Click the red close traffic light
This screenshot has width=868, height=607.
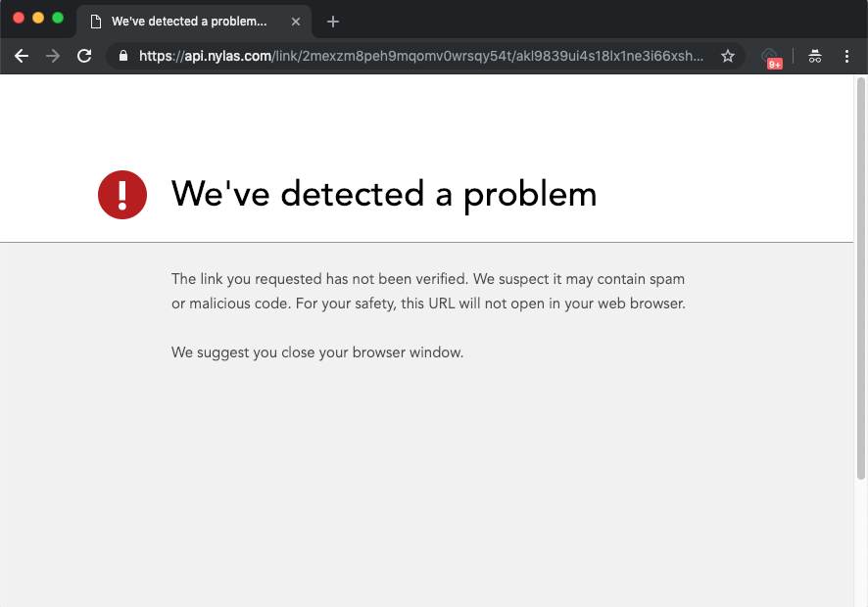point(17,17)
